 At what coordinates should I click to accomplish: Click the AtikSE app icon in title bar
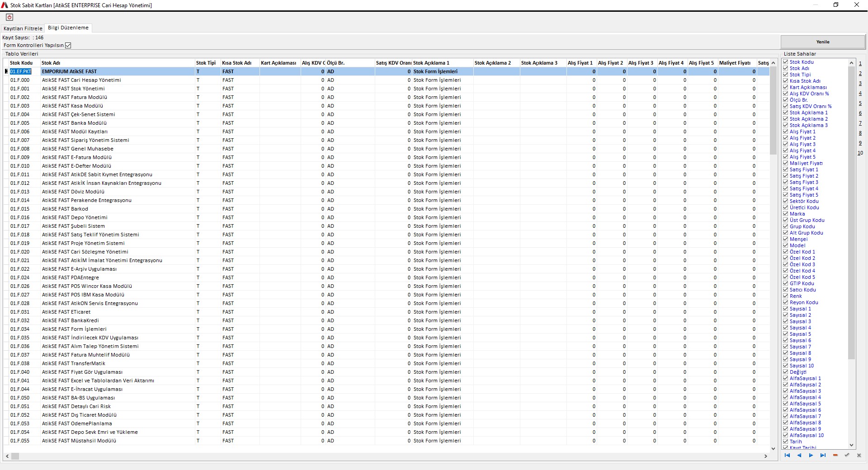pos(5,5)
